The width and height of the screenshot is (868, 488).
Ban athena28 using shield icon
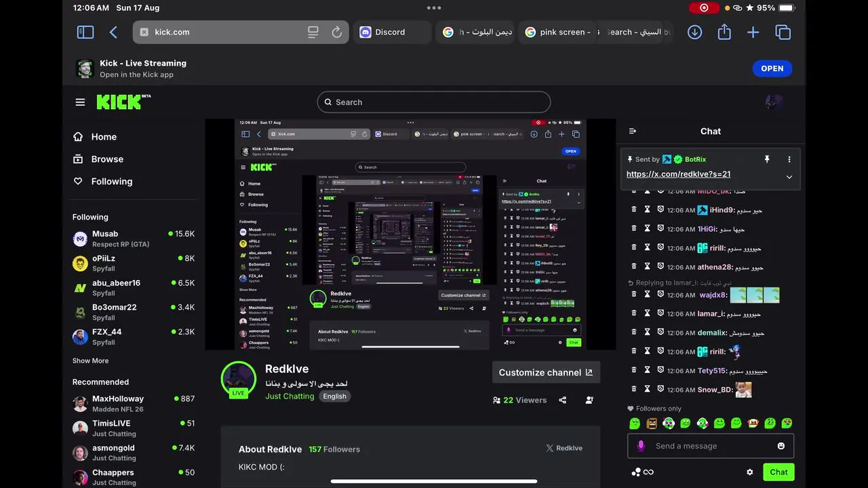tap(660, 267)
